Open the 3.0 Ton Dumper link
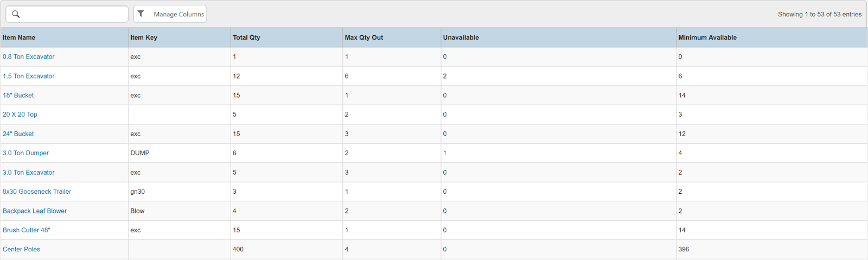The image size is (868, 260). click(25, 153)
